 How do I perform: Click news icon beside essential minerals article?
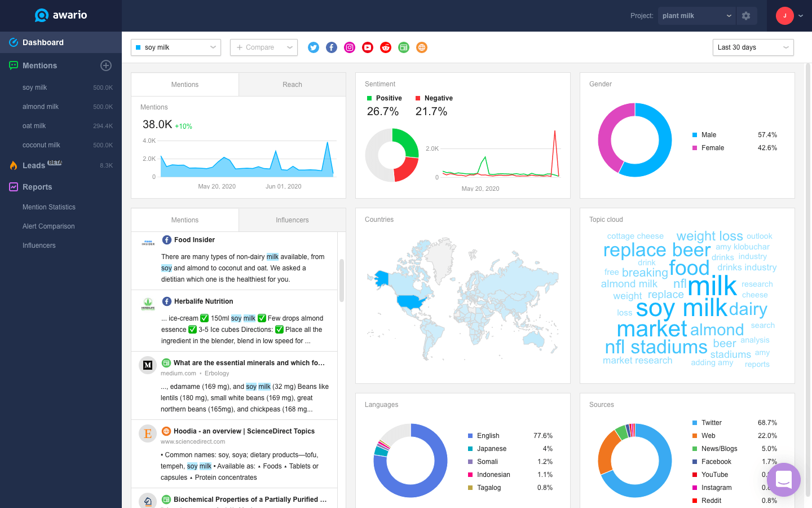(166, 363)
